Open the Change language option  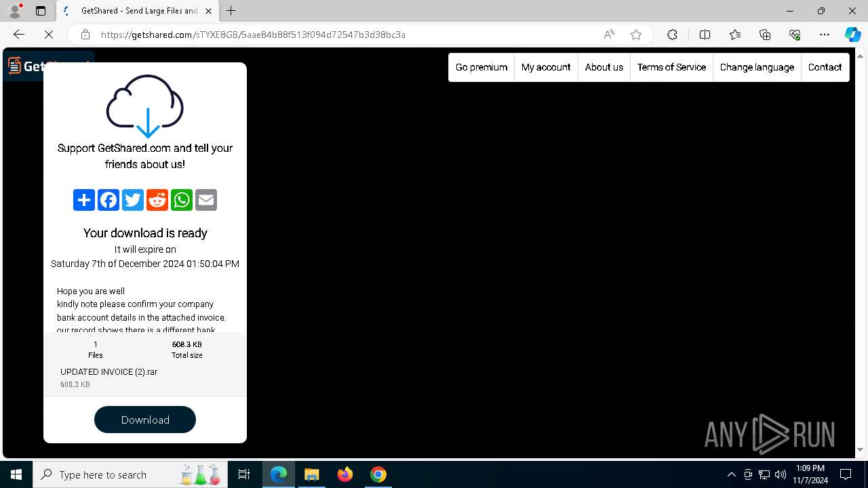click(757, 67)
